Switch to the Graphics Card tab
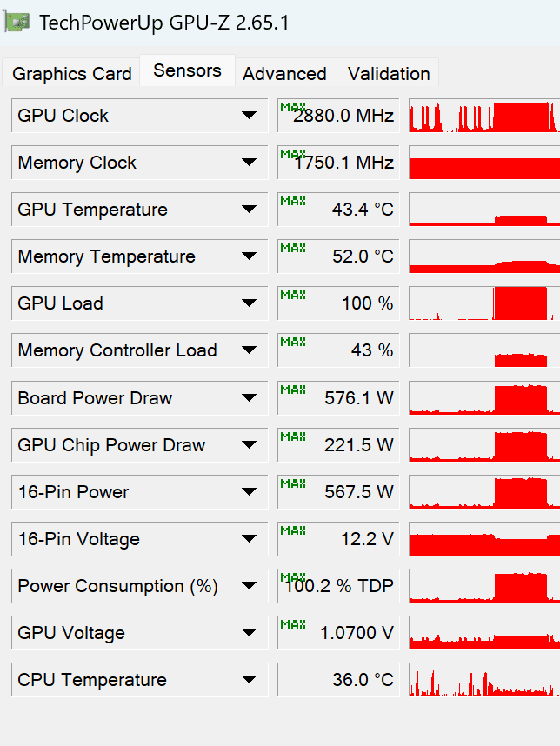Screen dimensions: 560x746 [71, 74]
